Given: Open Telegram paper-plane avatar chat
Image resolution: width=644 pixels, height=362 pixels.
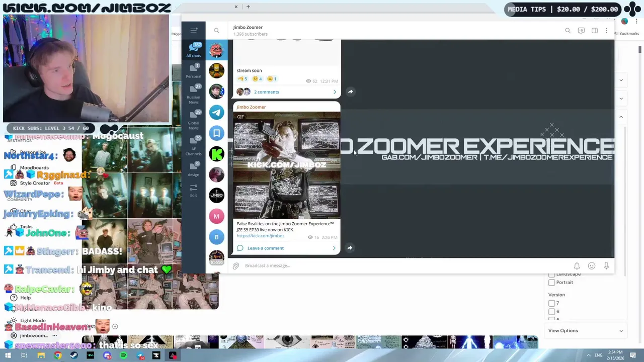Looking at the screenshot, I should pos(216,112).
